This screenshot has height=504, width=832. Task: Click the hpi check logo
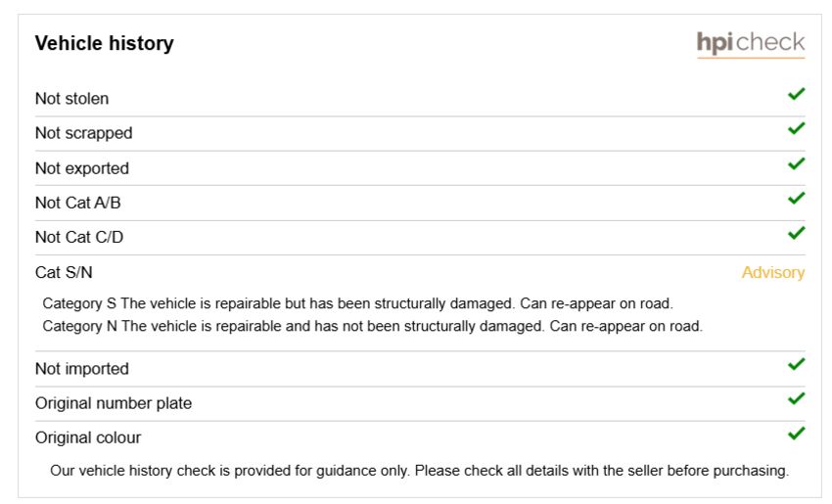[751, 43]
